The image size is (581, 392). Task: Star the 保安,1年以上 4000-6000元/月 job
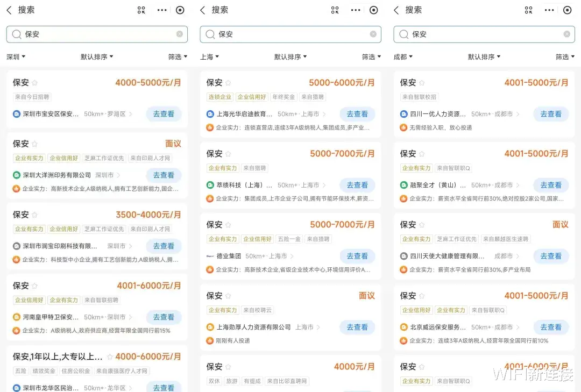tap(110, 357)
